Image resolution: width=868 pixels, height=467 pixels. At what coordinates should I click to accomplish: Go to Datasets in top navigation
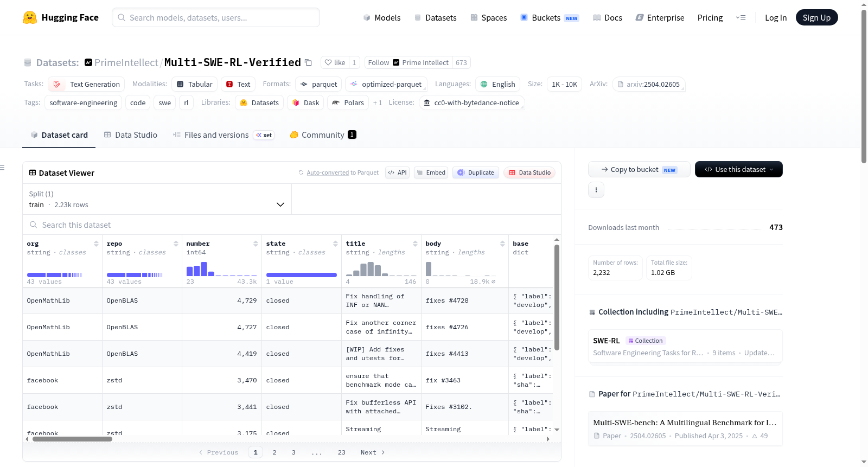pos(436,17)
